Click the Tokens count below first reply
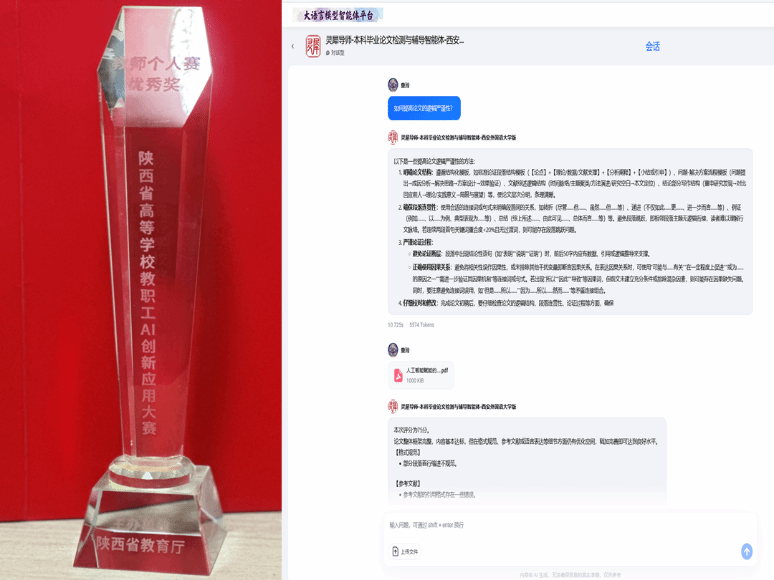The width and height of the screenshot is (774, 580). pos(422,325)
